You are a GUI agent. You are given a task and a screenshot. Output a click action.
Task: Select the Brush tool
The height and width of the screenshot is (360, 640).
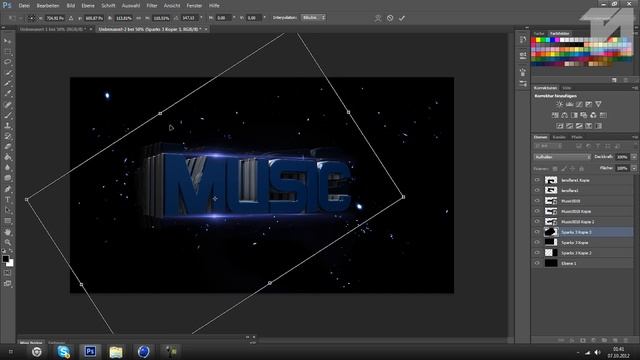[8, 115]
